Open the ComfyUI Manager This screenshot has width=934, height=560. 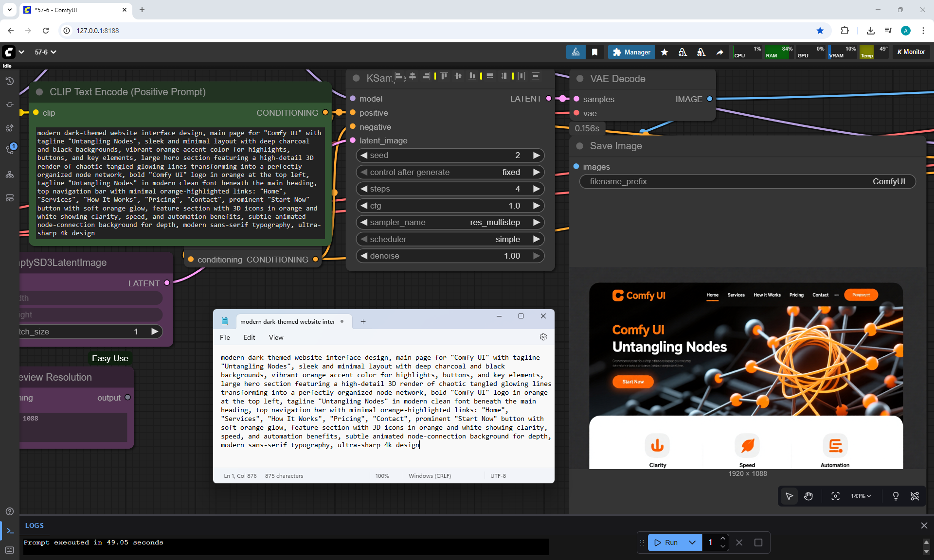click(631, 52)
